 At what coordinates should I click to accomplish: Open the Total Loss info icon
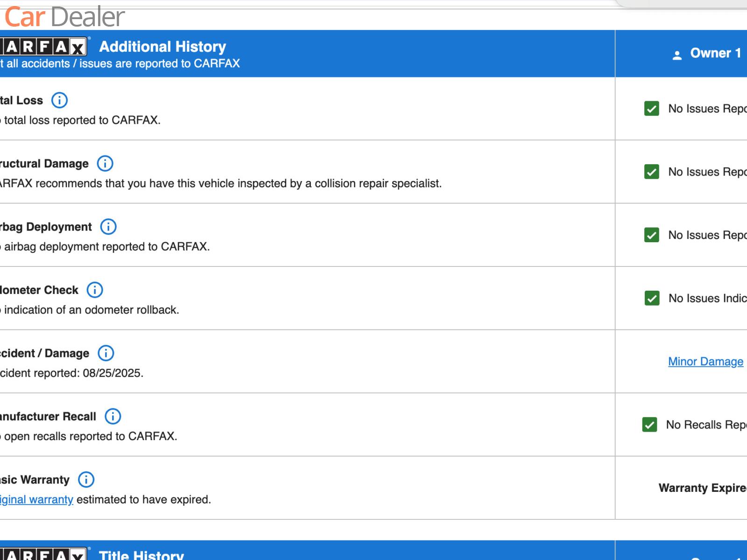pyautogui.click(x=59, y=100)
